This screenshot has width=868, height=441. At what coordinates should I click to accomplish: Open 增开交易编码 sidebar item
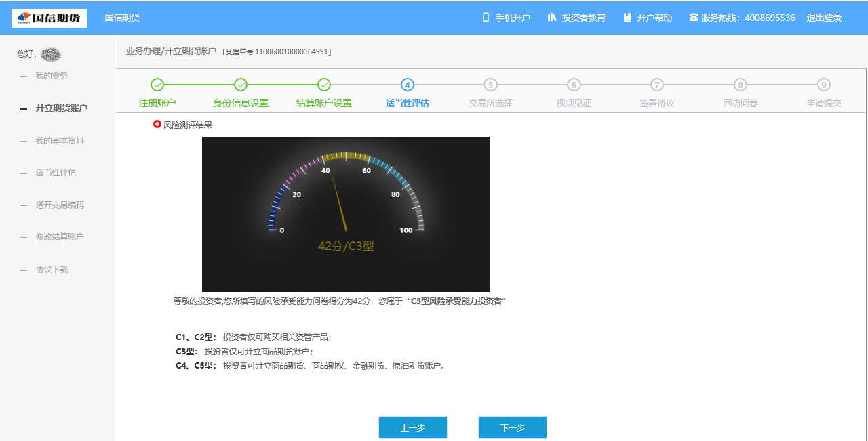60,205
